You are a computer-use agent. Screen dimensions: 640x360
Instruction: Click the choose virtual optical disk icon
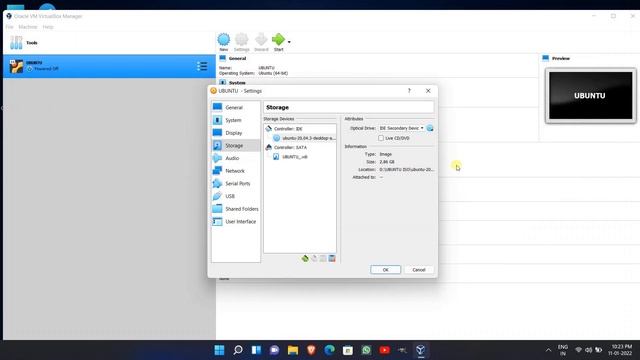430,128
